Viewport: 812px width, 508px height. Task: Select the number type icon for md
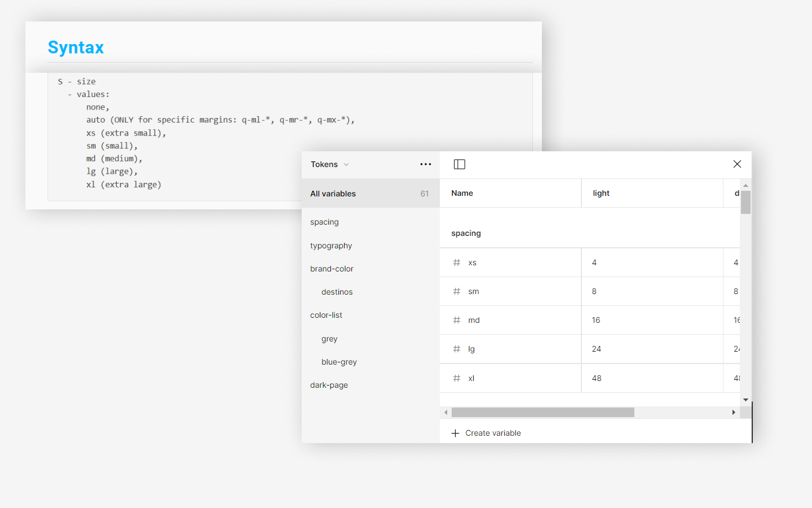(456, 320)
